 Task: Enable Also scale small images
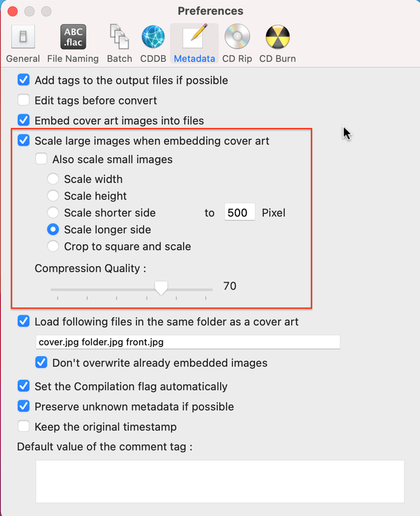tap(41, 159)
